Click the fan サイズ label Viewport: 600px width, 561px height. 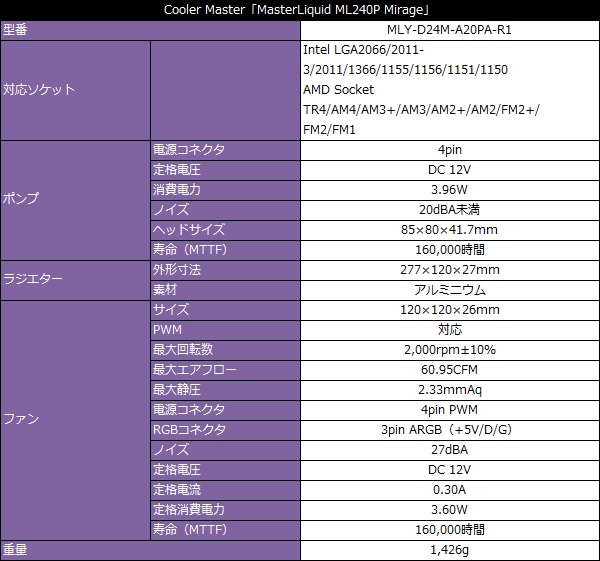(171, 310)
